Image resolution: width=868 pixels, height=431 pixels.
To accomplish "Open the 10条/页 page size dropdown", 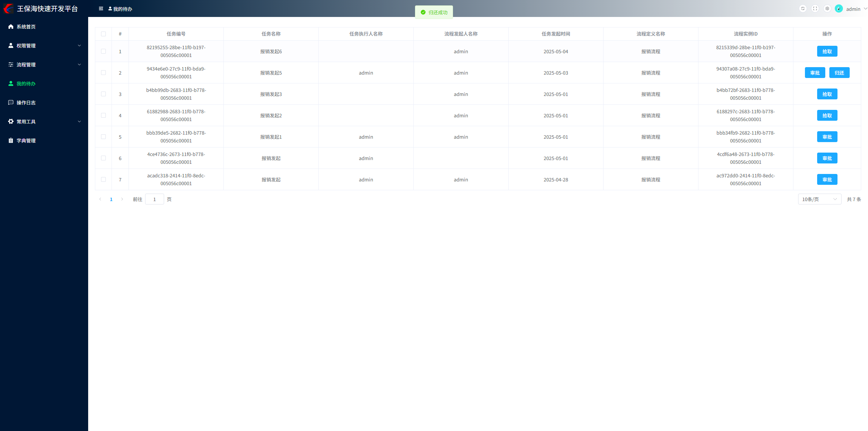I will pos(819,199).
